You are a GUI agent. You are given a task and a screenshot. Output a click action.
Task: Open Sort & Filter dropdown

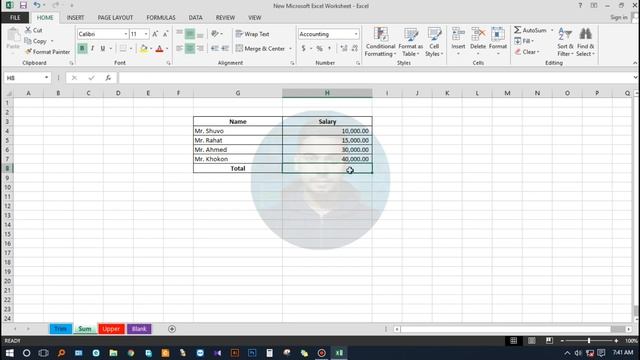[x=565, y=42]
